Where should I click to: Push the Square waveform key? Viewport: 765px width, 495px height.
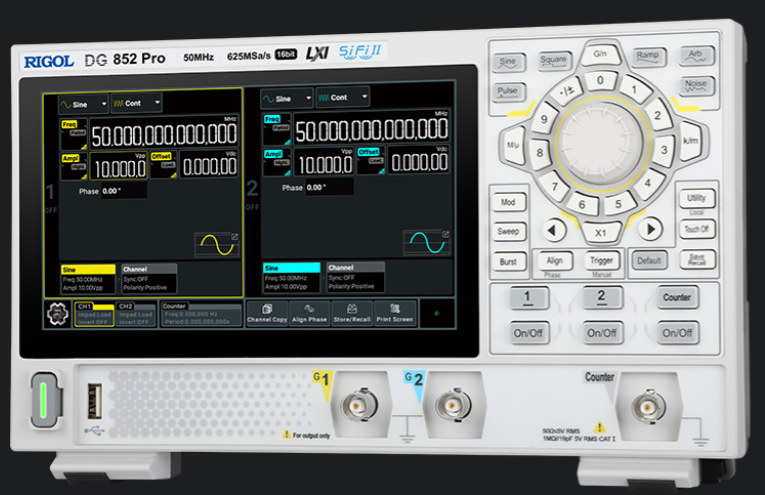click(554, 60)
